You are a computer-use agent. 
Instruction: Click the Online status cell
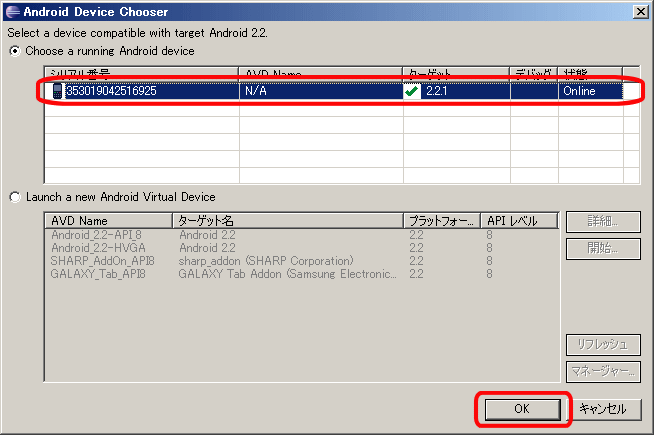click(590, 91)
